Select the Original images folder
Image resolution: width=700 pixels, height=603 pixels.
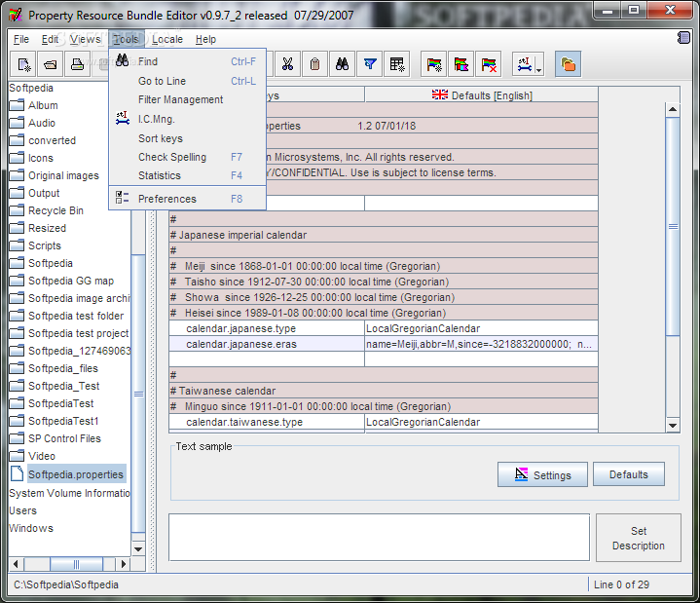pyautogui.click(x=64, y=175)
